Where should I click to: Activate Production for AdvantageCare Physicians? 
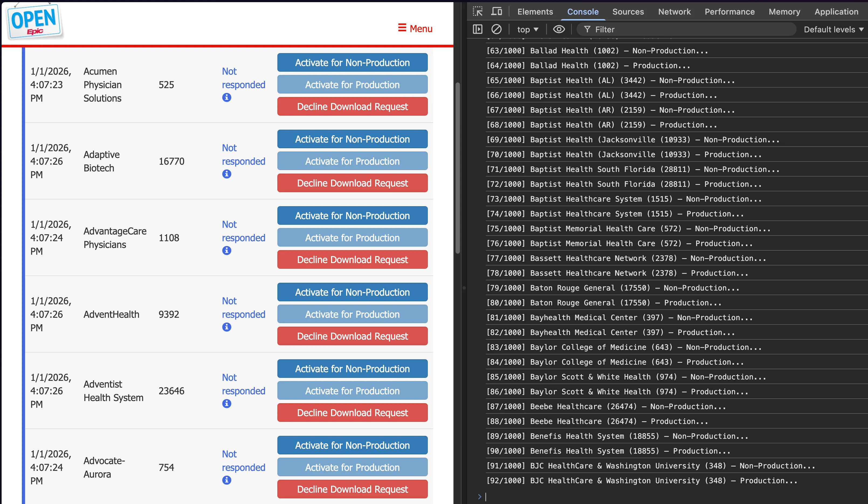tap(352, 237)
